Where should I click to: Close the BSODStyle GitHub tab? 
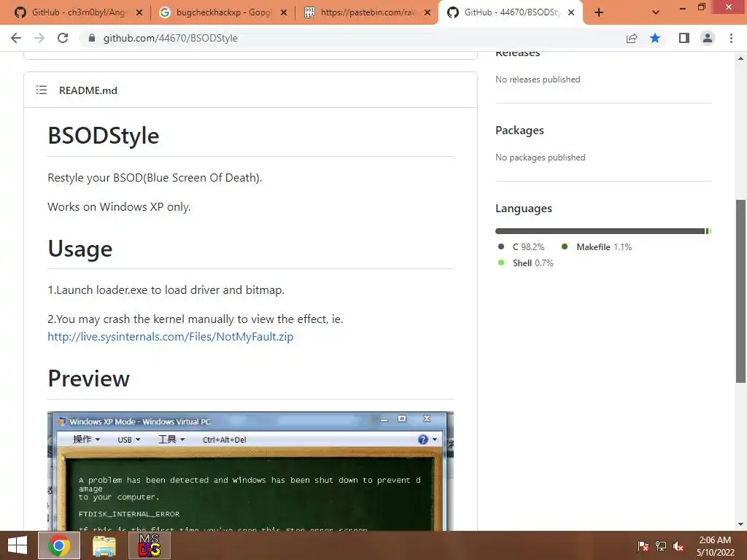571,12
